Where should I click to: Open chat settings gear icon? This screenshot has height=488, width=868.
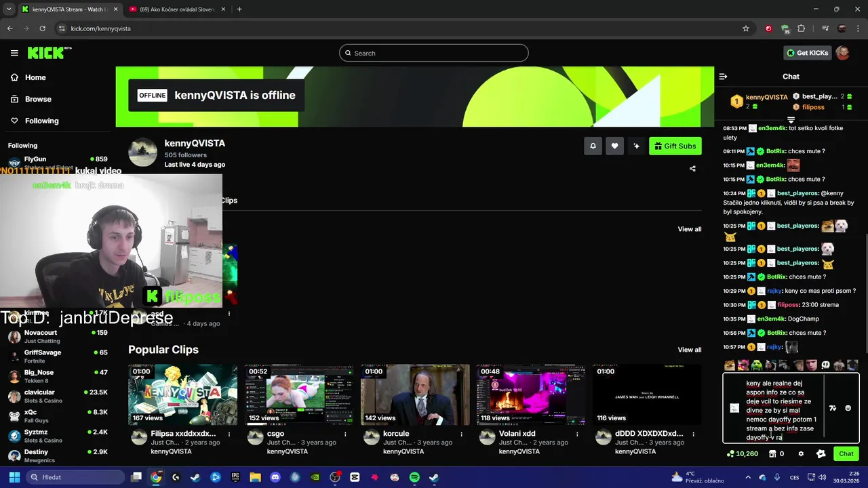tap(801, 454)
